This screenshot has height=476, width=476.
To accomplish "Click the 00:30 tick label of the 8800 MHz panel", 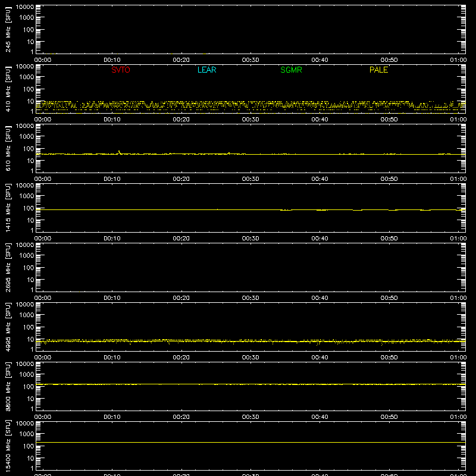I will coord(250,417).
